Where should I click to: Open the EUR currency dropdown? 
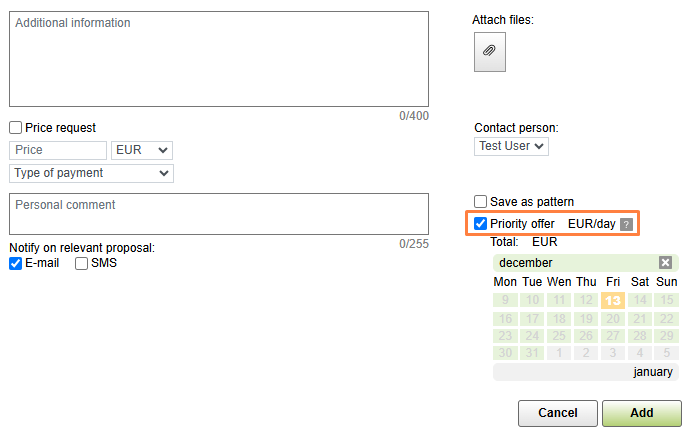[143, 150]
